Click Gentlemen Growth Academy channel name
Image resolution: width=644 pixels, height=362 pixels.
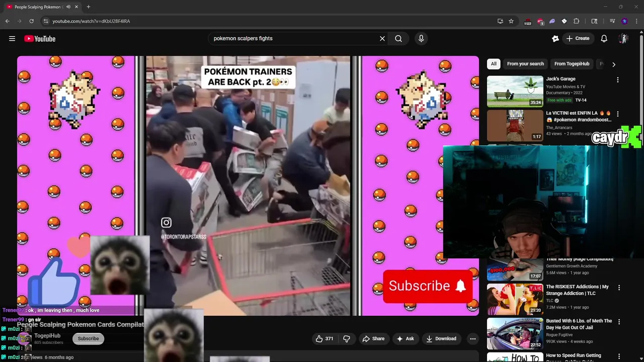click(572, 266)
